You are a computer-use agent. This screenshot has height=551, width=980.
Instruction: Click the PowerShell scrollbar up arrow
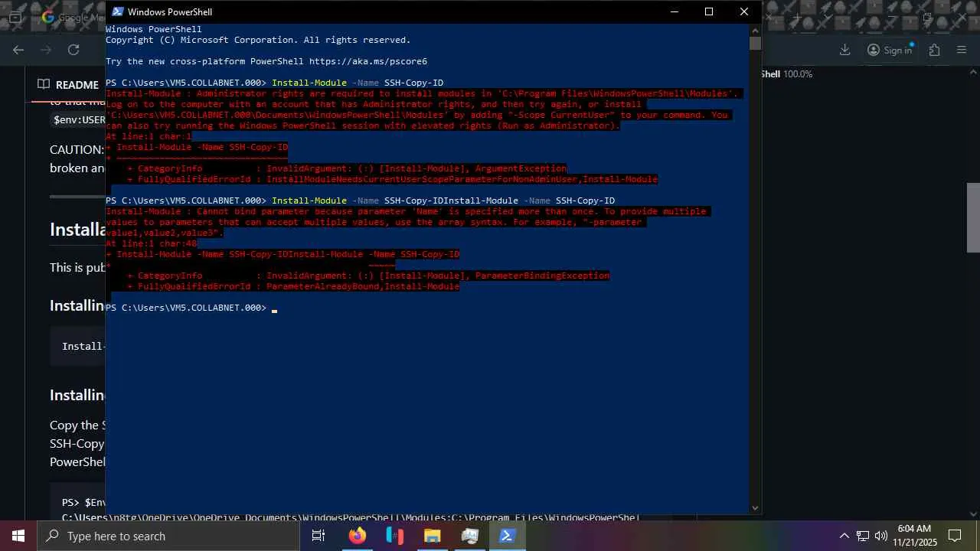(x=755, y=29)
